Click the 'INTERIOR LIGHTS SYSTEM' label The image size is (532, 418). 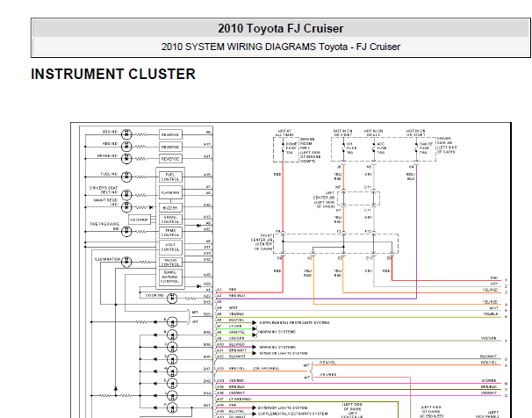284,353
